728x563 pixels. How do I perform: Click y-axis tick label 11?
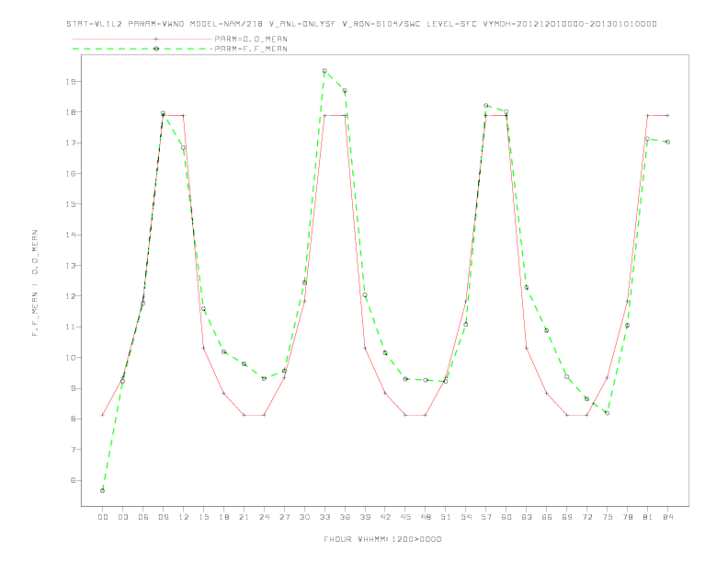click(x=70, y=327)
